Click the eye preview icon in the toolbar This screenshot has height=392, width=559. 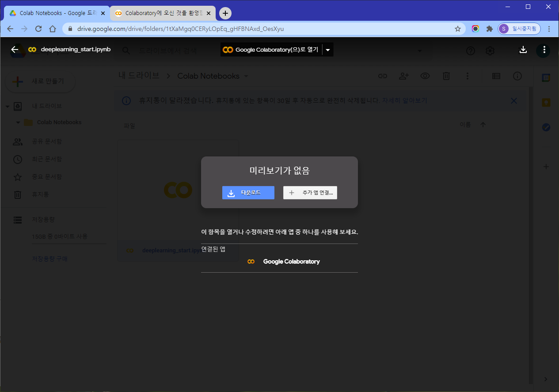[x=425, y=76]
